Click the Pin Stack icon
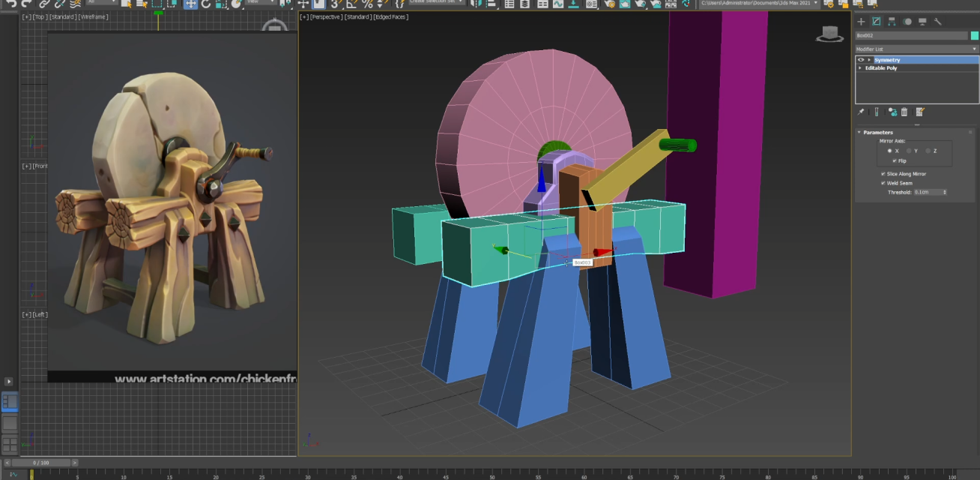 click(x=861, y=112)
